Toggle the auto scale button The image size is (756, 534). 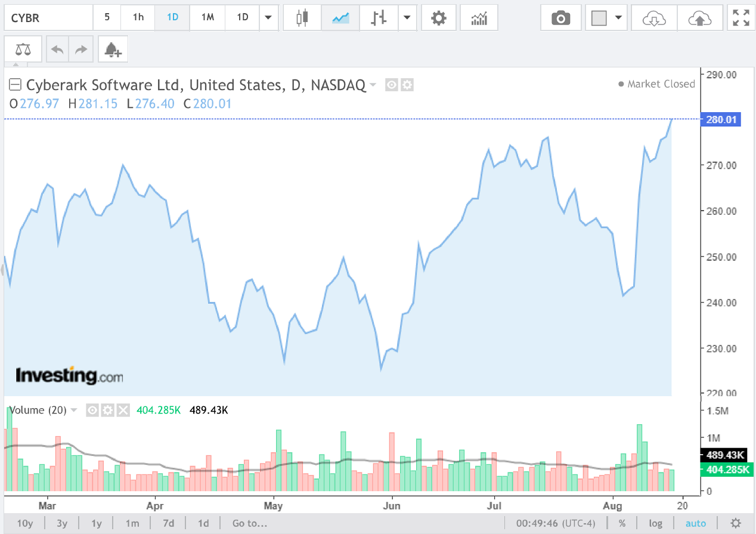(696, 523)
